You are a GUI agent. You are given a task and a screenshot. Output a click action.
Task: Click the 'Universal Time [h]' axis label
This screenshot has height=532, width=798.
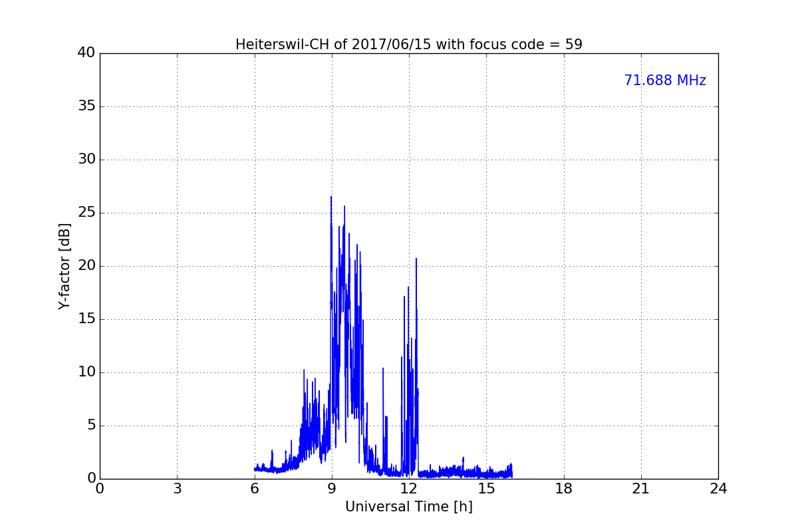pyautogui.click(x=409, y=507)
